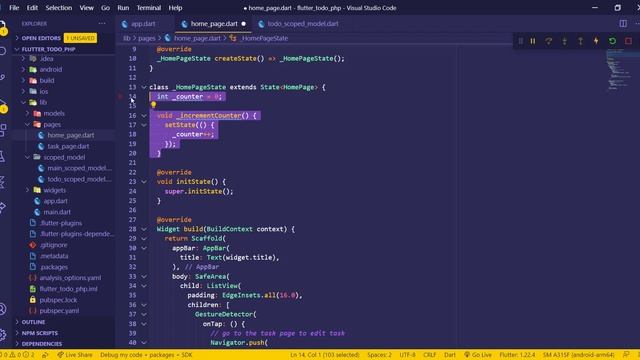Open errors and warnings status item
The height and width of the screenshot is (360, 640).
(x=17, y=355)
